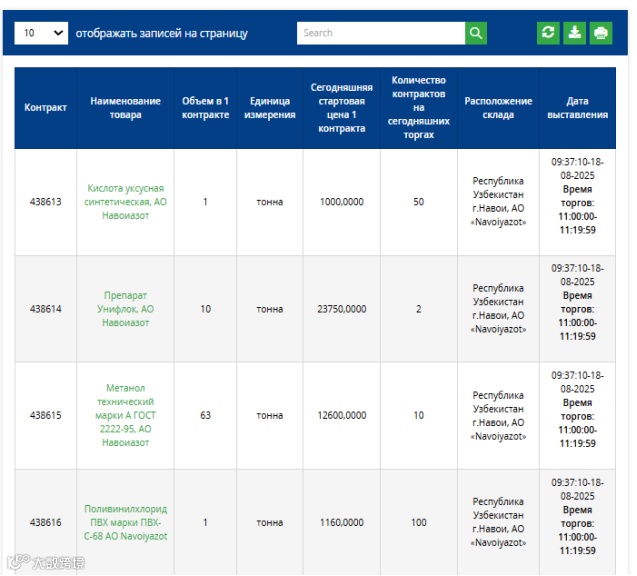Image resolution: width=637 pixels, height=576 pixels.
Task: Open the records-per-page dropdown showing 10
Action: click(41, 33)
